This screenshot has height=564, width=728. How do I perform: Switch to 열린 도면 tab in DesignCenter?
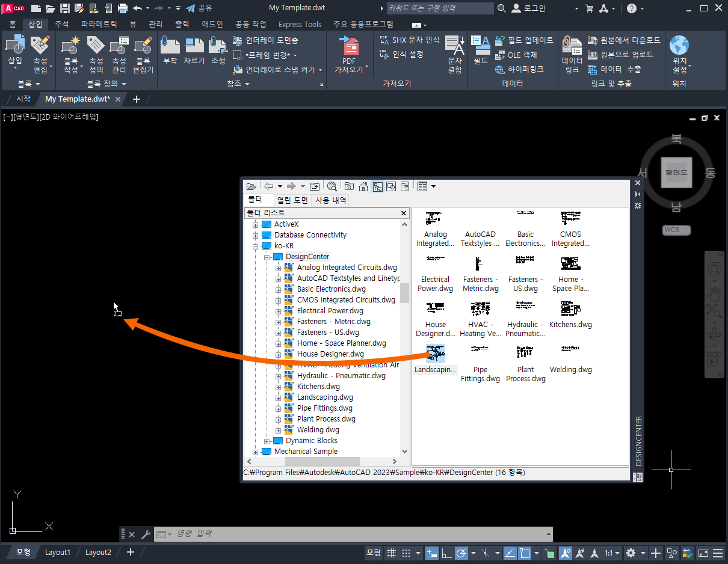click(x=293, y=200)
